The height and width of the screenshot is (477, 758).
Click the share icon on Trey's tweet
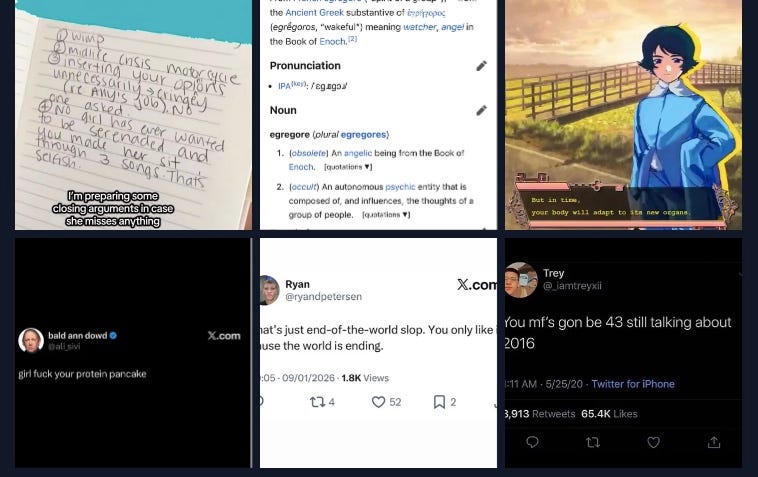point(714,442)
